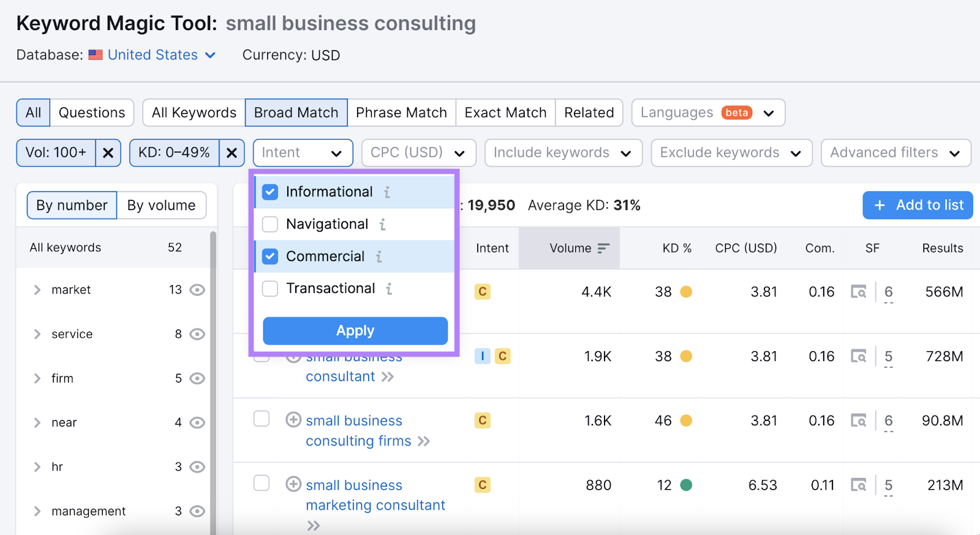Image resolution: width=980 pixels, height=535 pixels.
Task: Select the Phrase Match tab
Action: [x=401, y=113]
